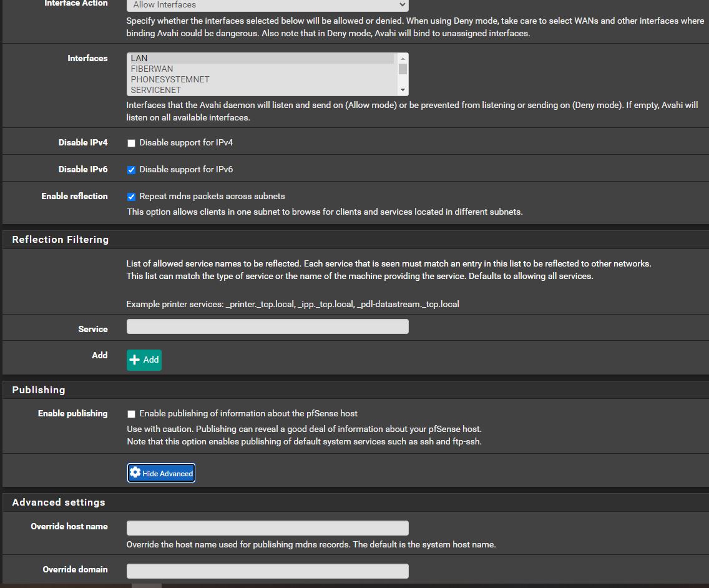This screenshot has height=588, width=709.
Task: Select SERVICENET in the Interfaces list
Action: click(x=262, y=90)
